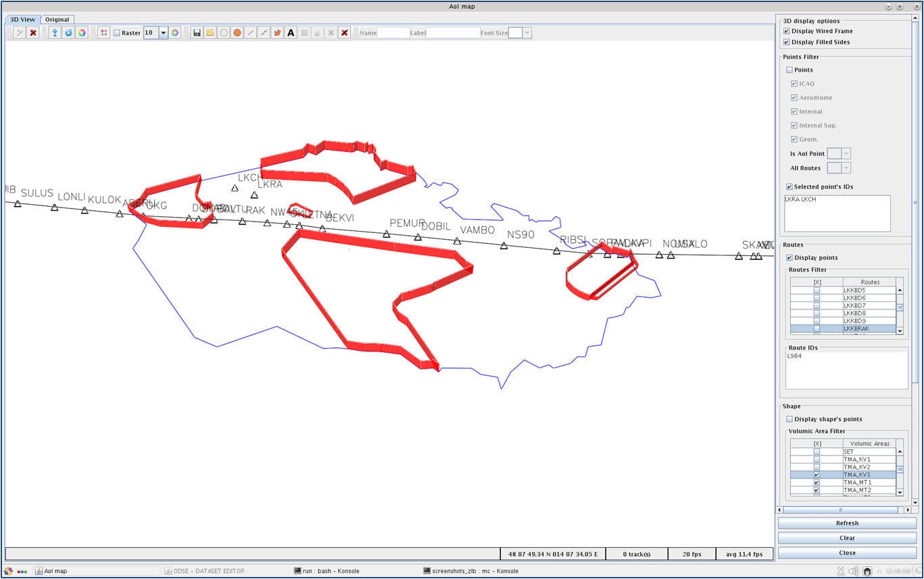The height and width of the screenshot is (579, 924).
Task: Switch to the Original tab
Action: pos(57,19)
